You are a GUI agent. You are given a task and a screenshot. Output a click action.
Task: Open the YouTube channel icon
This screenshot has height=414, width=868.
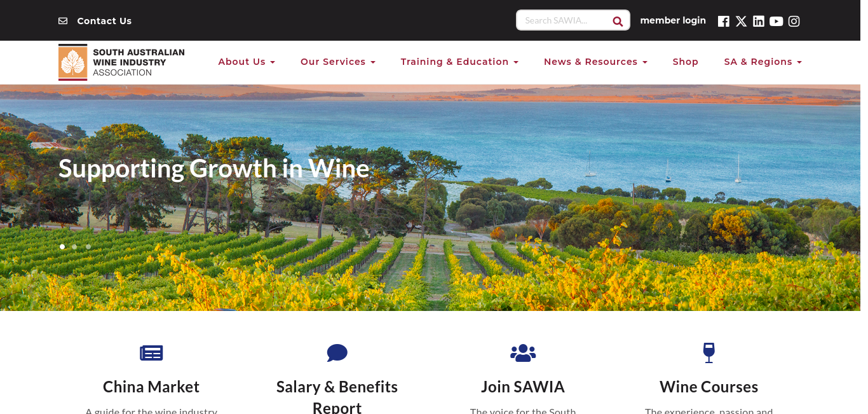point(776,21)
